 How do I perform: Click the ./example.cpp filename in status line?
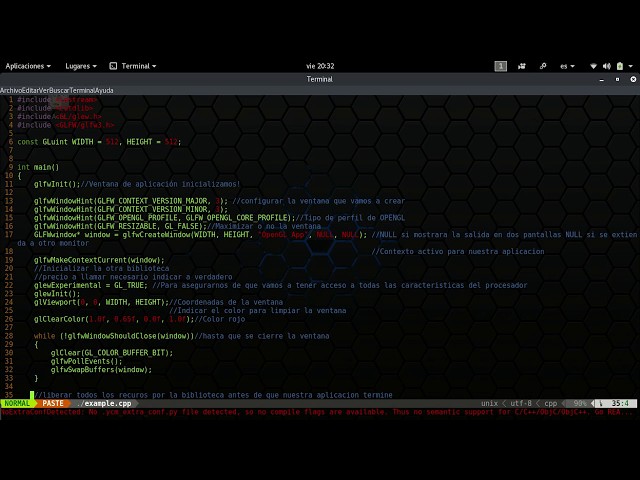(104, 403)
